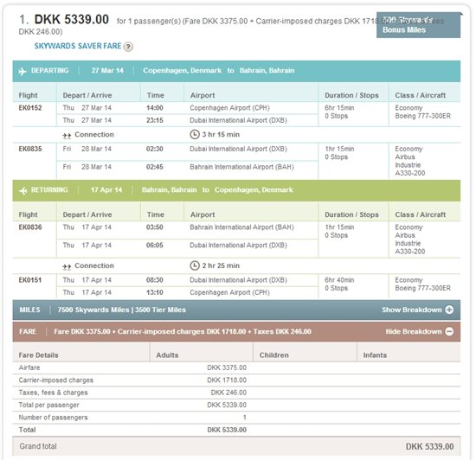Viewport: 476px width, 460px height.
Task: Click the MILES bar label
Action: coord(29,310)
